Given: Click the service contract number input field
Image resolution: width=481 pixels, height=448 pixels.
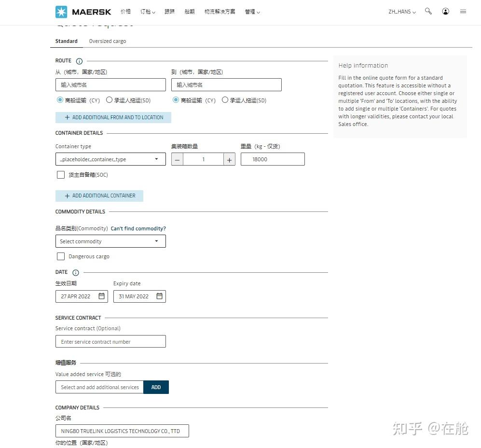Looking at the screenshot, I should click(110, 341).
